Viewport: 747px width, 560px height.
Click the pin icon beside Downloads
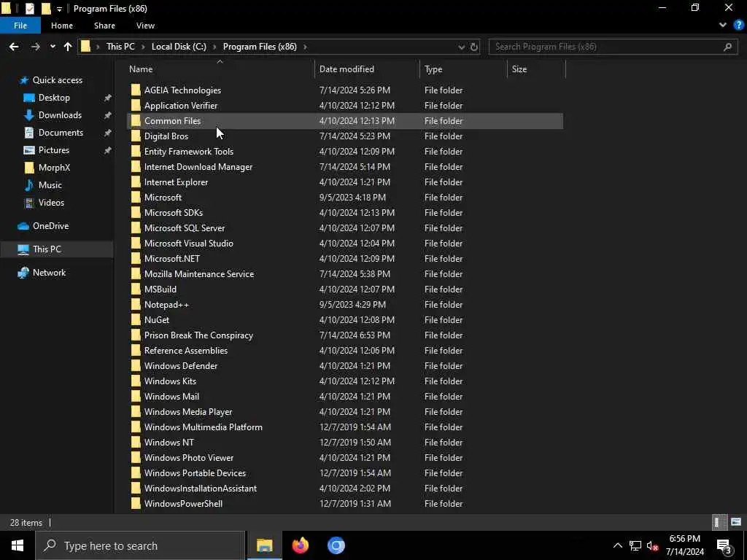tap(108, 115)
